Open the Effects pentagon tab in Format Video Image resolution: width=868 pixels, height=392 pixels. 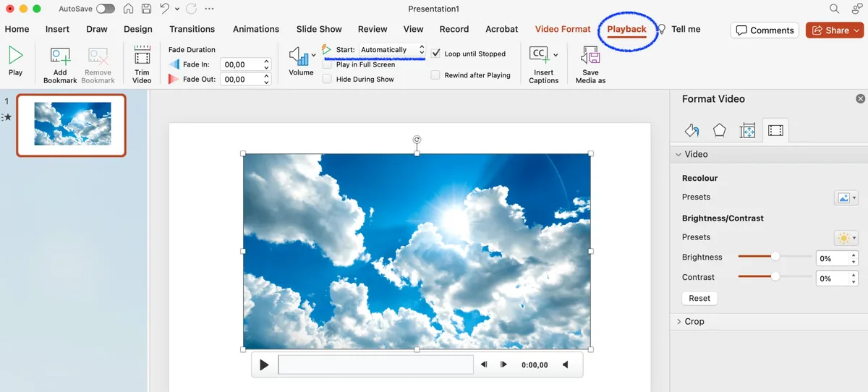point(719,130)
